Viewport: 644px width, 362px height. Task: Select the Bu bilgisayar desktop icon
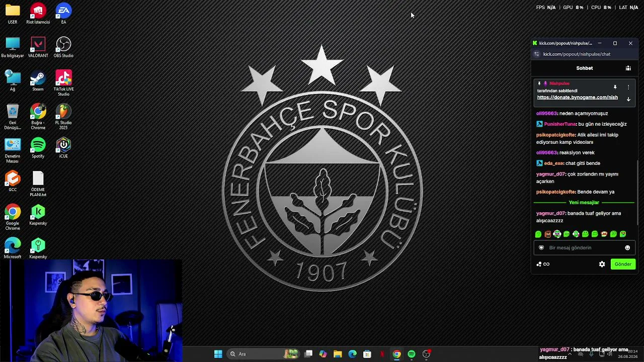(x=13, y=47)
